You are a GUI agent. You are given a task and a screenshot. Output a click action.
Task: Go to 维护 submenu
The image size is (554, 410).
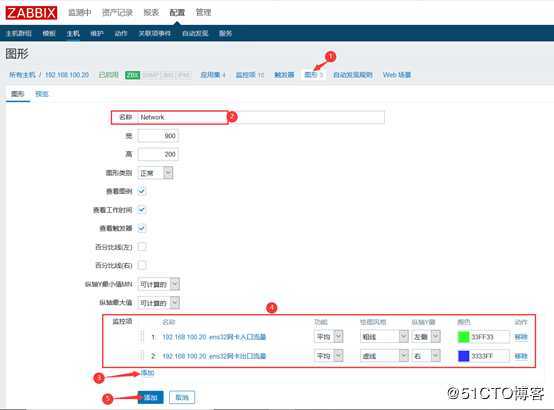click(x=97, y=33)
